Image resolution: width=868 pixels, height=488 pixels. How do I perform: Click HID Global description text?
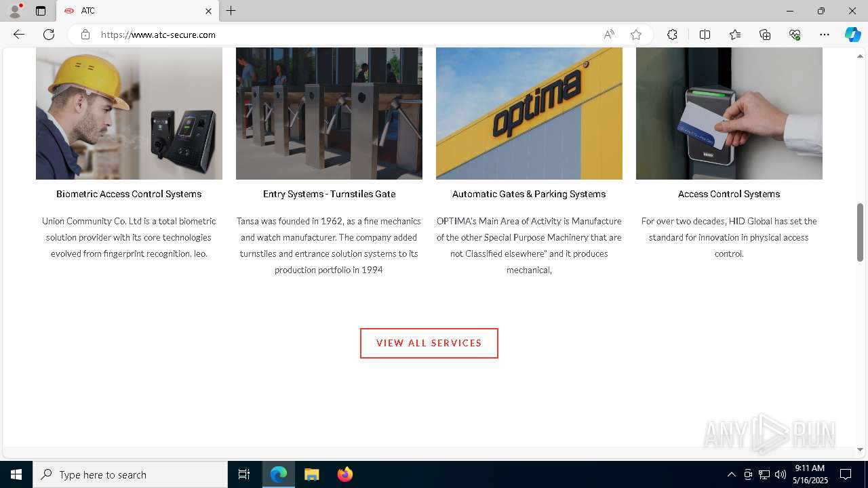(729, 237)
